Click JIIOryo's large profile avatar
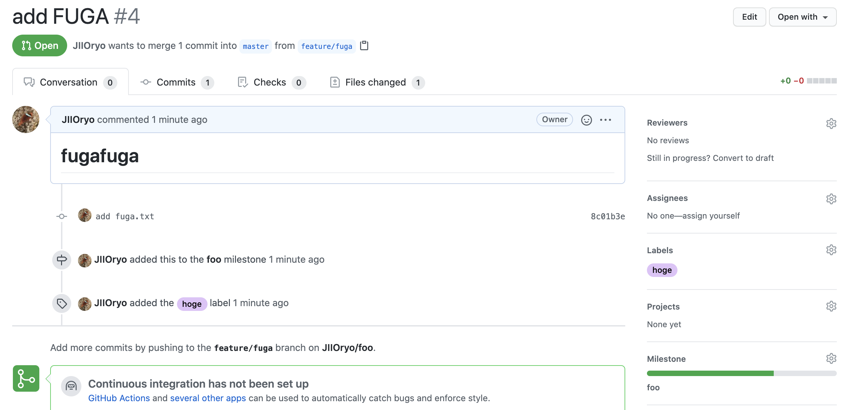 click(x=26, y=119)
